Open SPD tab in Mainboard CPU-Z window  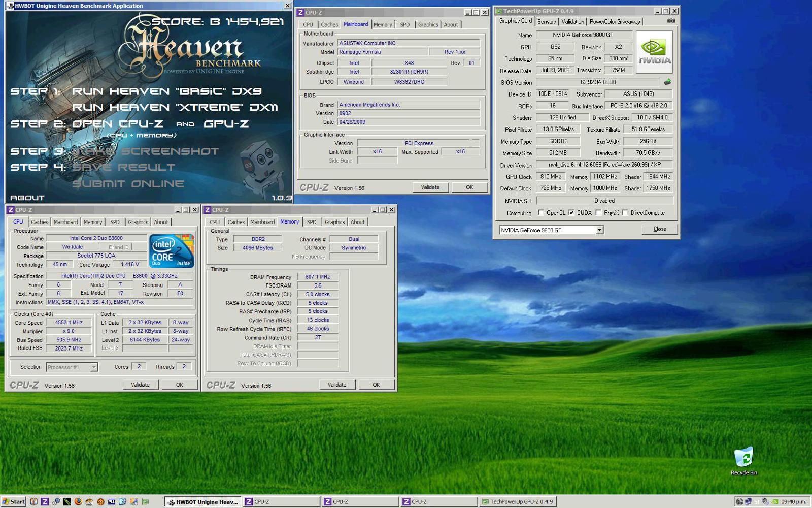(x=404, y=24)
